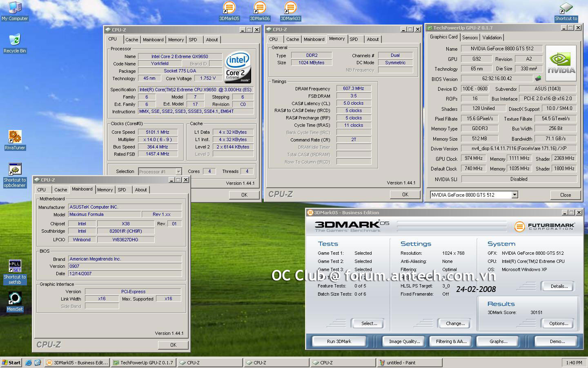
Task: Open the 3DMark05 desktop shortcut
Action: [x=229, y=11]
